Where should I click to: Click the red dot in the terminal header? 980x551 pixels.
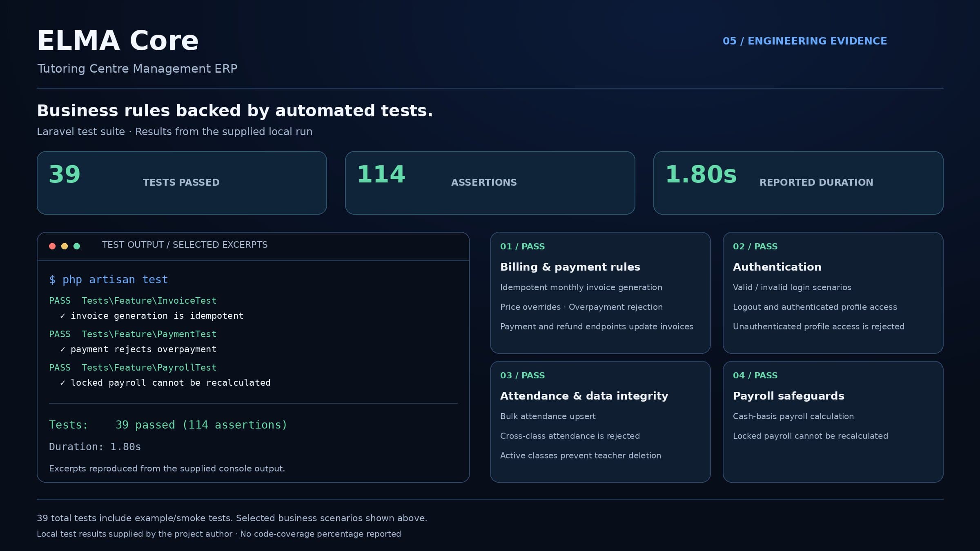coord(52,246)
